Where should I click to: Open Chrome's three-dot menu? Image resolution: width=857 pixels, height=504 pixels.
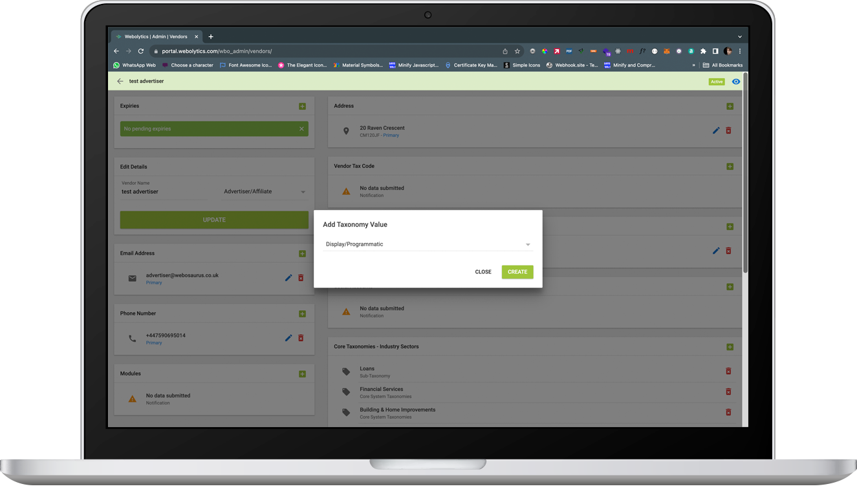pos(739,50)
